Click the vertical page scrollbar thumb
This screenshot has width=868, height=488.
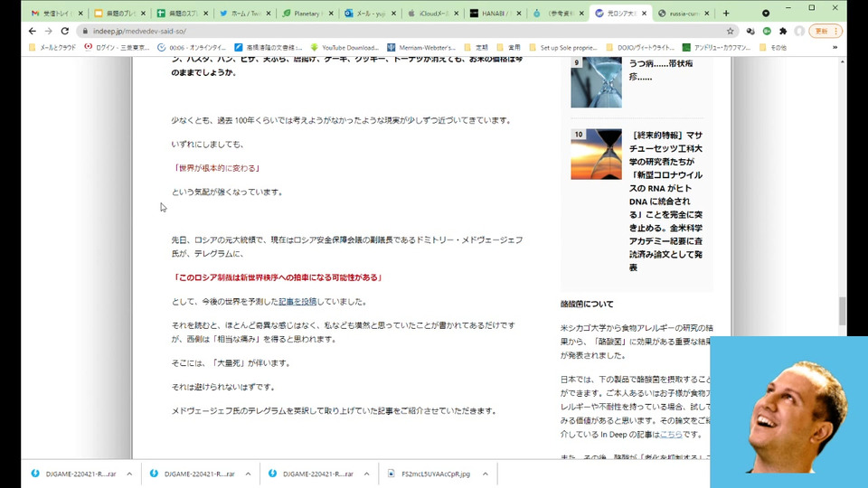(843, 311)
